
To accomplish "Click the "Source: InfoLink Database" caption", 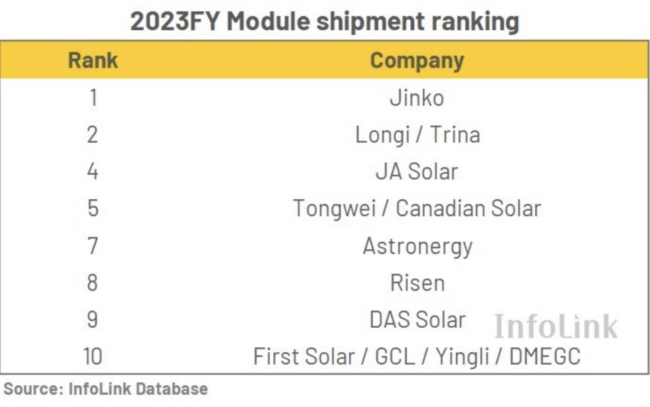I will point(106,388).
